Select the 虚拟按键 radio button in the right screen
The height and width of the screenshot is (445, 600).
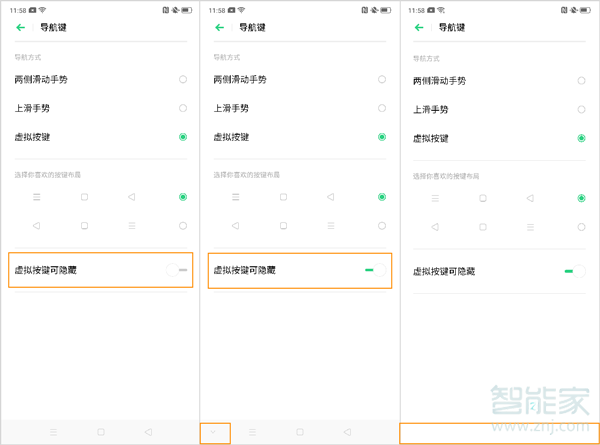point(581,138)
